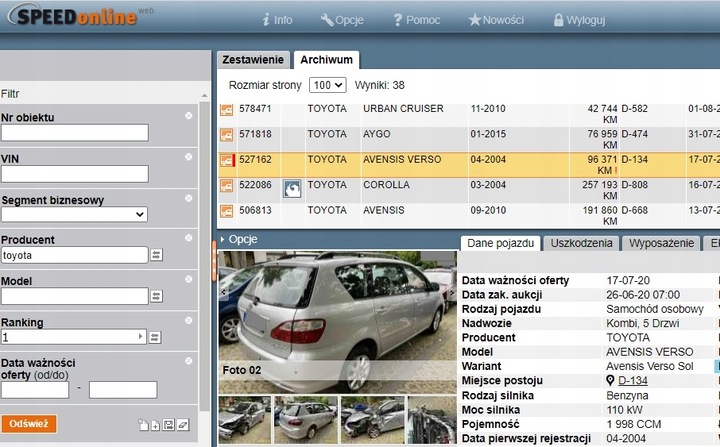The image size is (720, 447).
Task: Open Rozmiar strony page size dropdown
Action: (x=327, y=86)
